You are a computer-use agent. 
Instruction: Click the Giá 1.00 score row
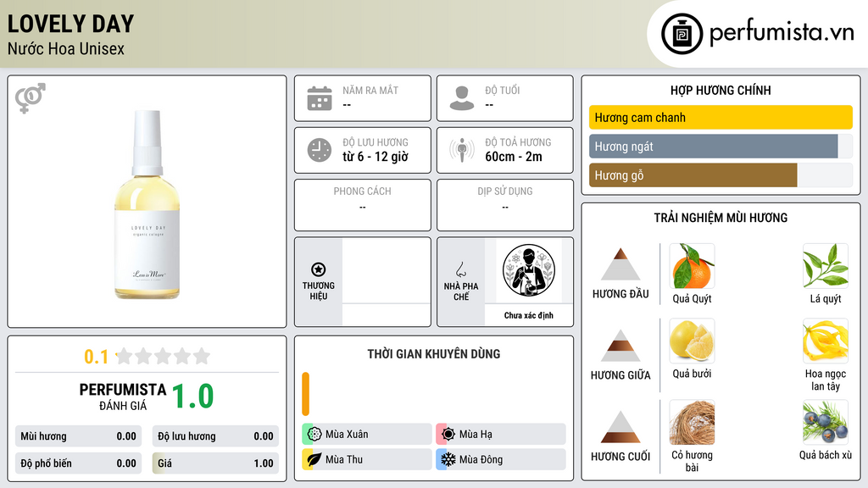click(x=215, y=463)
